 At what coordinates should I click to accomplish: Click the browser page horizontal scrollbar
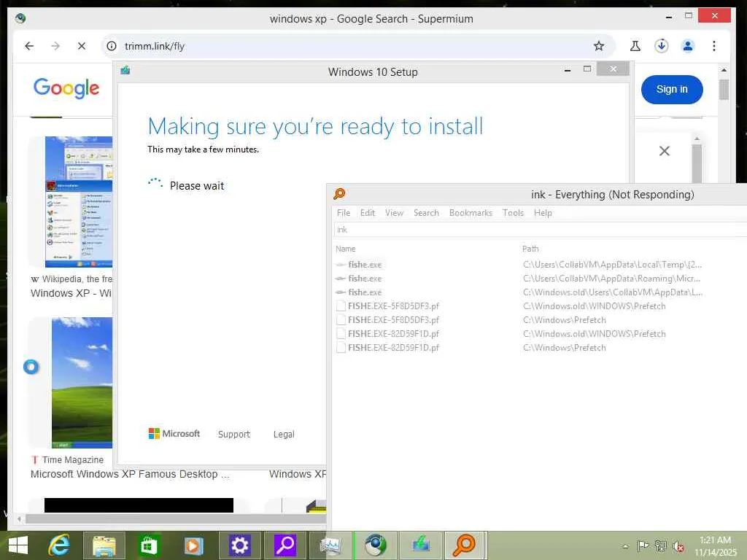coord(175,518)
